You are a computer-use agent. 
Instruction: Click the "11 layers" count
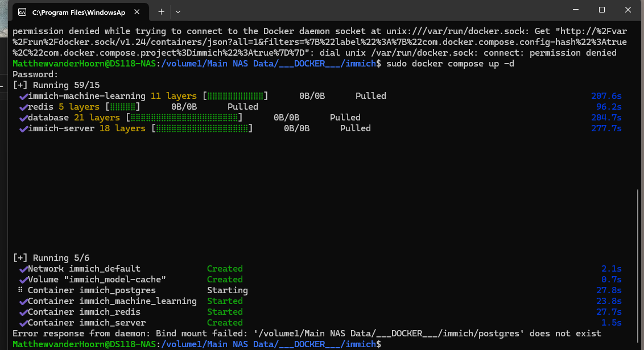click(x=174, y=96)
